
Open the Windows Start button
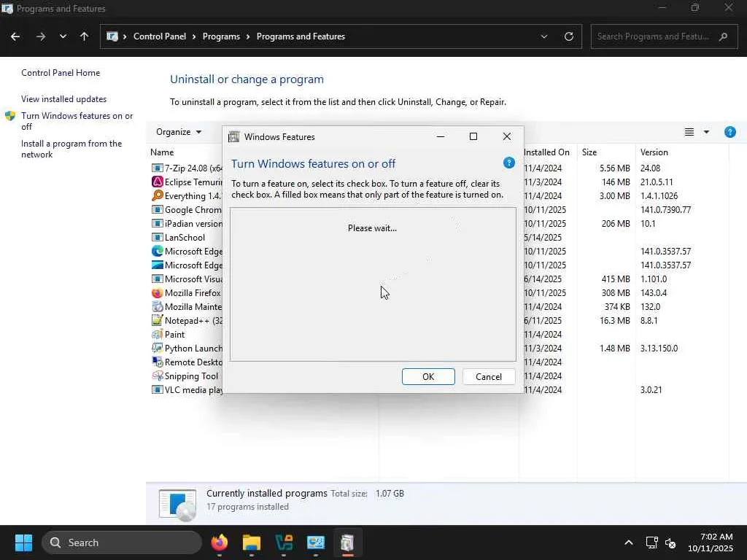pyautogui.click(x=23, y=542)
